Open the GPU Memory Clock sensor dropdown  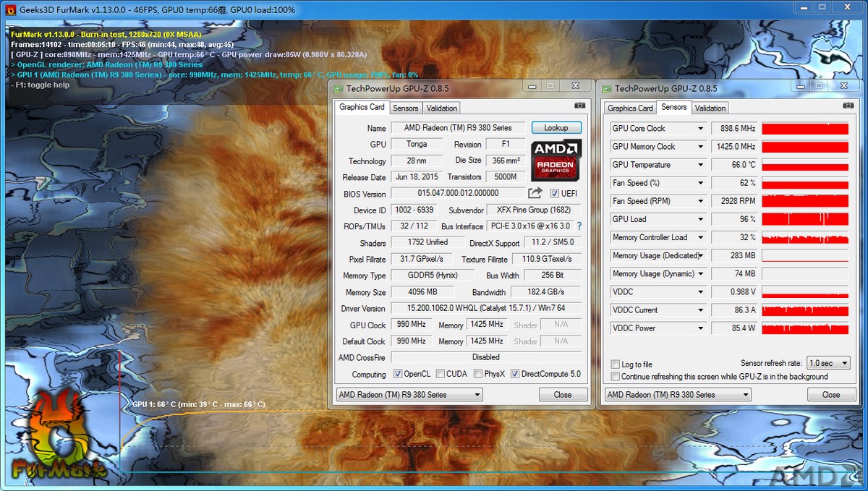tap(700, 147)
